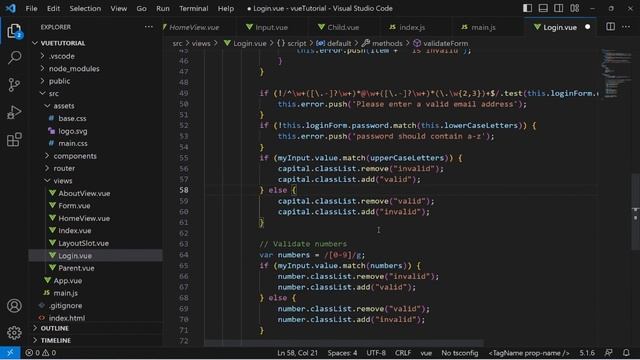Open Customize Layout icon
The height and width of the screenshot is (360, 640).
pyautogui.click(x=575, y=8)
